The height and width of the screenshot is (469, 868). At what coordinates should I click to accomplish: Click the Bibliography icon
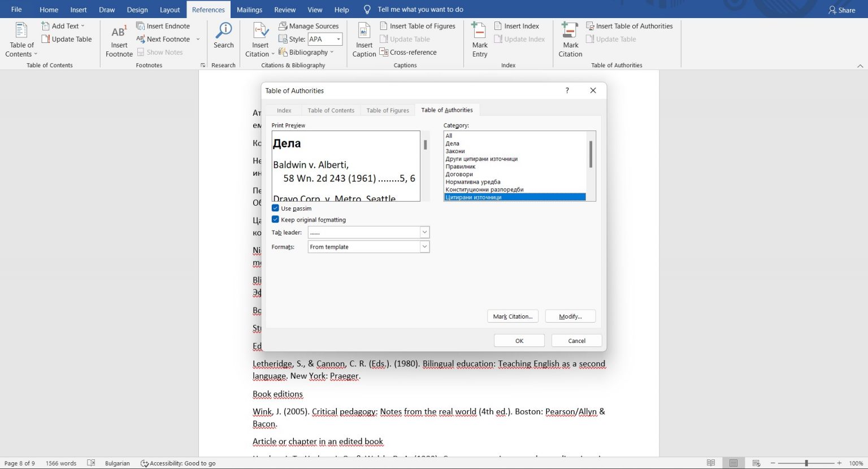(x=283, y=52)
